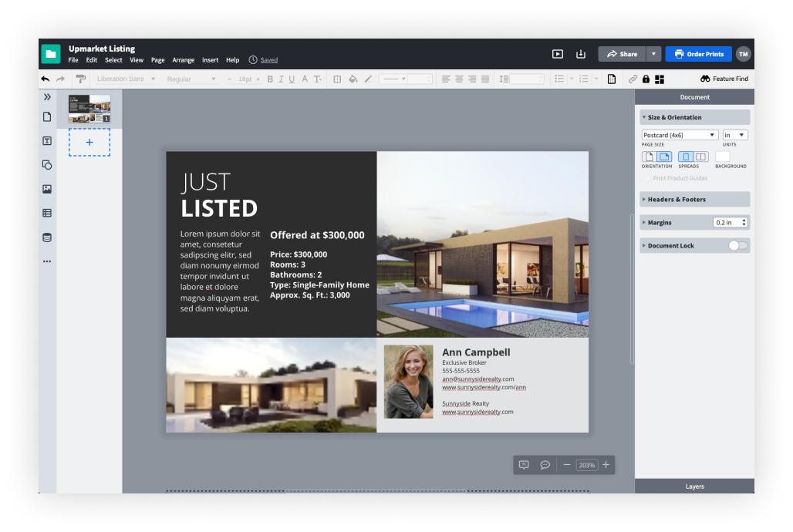
Task: Open the fill color paint bucket tool
Action: (353, 79)
